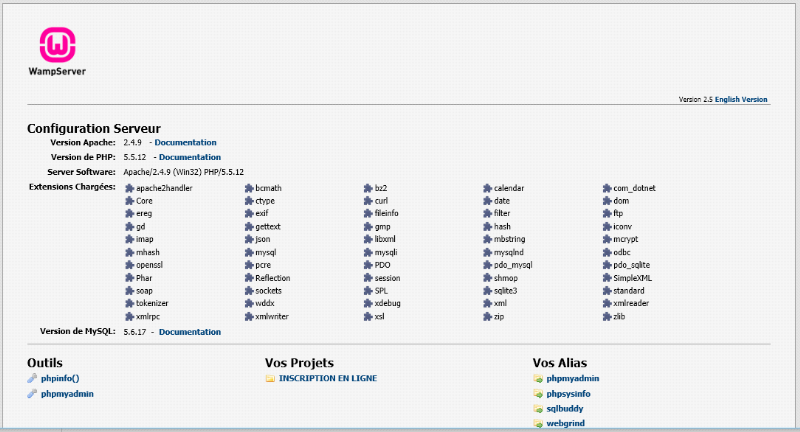
Task: Click the puzzle icon beside com_dotnet extension
Action: pos(606,188)
